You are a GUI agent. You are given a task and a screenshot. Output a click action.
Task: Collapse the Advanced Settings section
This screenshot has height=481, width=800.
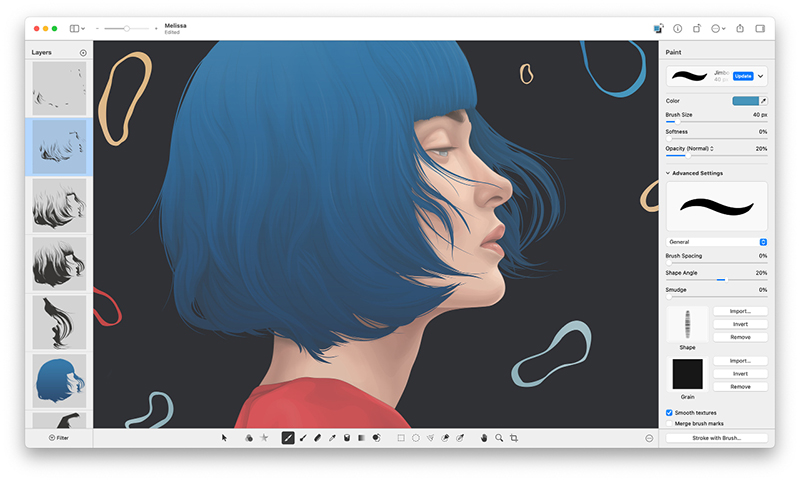pos(668,173)
